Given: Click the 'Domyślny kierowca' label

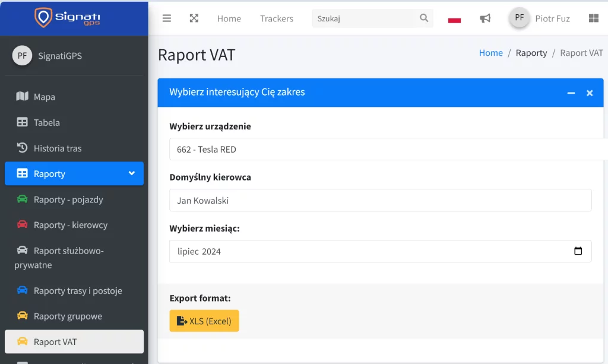Looking at the screenshot, I should coord(210,177).
